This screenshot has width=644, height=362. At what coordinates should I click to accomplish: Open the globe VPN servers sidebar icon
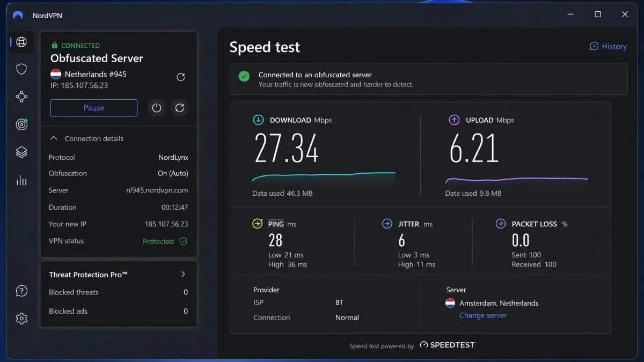click(21, 42)
